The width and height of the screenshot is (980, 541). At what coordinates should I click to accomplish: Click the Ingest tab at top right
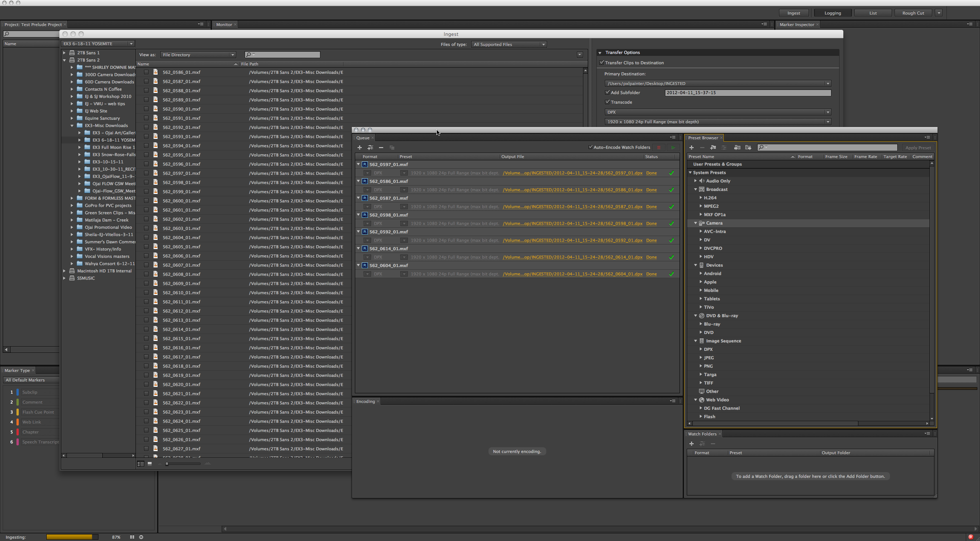794,13
